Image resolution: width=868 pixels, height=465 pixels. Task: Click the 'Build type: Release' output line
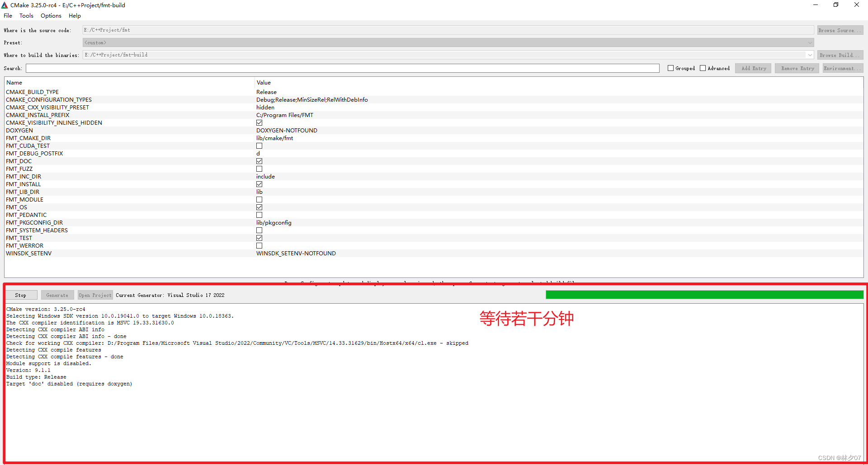(36, 377)
